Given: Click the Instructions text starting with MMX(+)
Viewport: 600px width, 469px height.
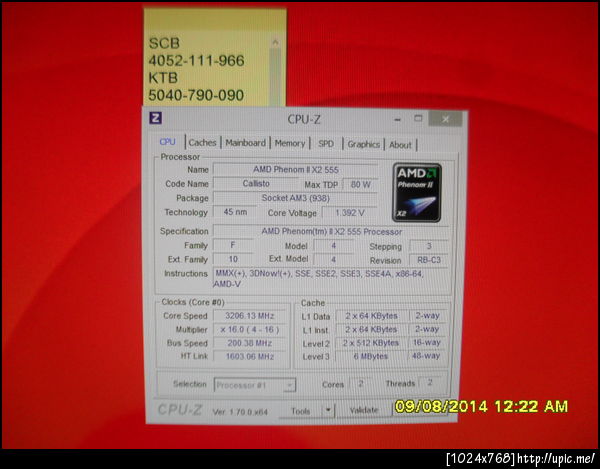Looking at the screenshot, I should (319, 278).
